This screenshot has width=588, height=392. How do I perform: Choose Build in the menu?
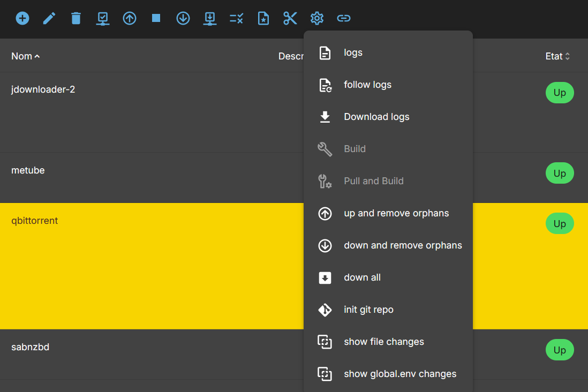(388, 149)
